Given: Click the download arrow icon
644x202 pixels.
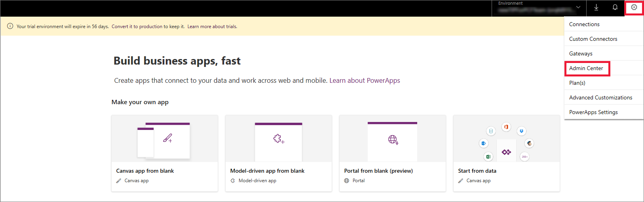Looking at the screenshot, I should 596,8.
